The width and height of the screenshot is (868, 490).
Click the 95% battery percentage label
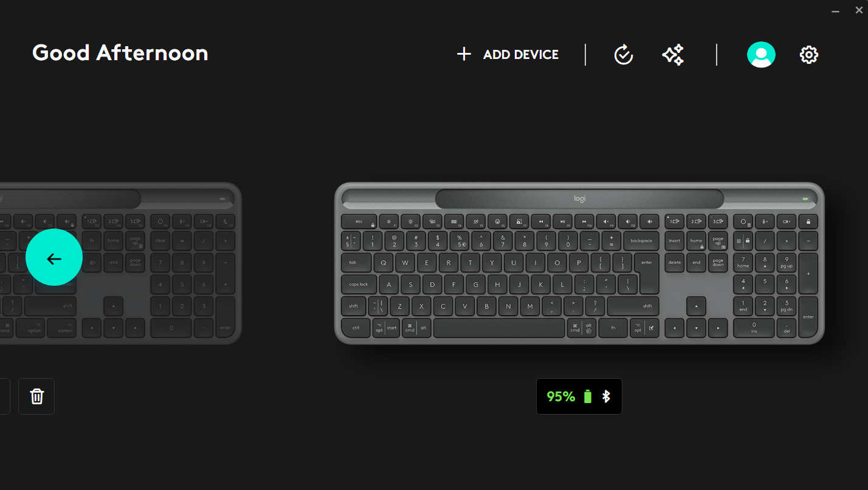click(560, 396)
